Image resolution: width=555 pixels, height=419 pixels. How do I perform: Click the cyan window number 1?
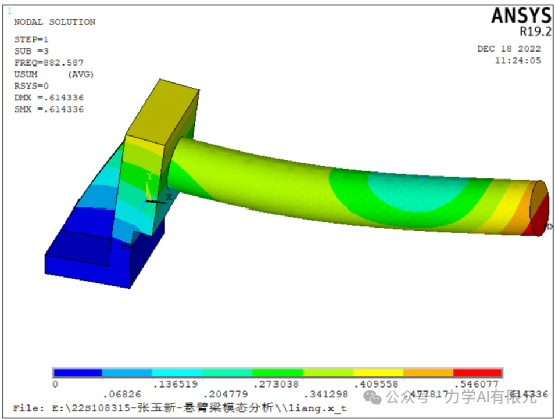coord(9,11)
